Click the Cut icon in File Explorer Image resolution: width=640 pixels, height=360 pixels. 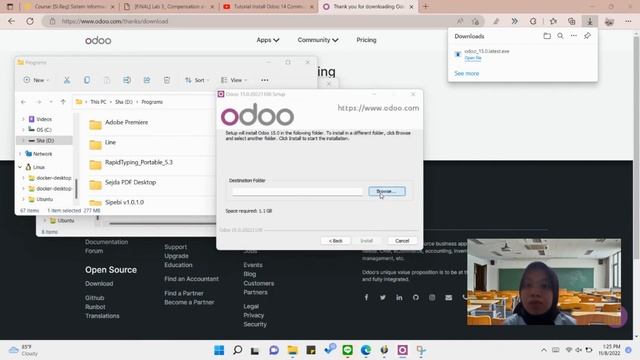(x=67, y=80)
